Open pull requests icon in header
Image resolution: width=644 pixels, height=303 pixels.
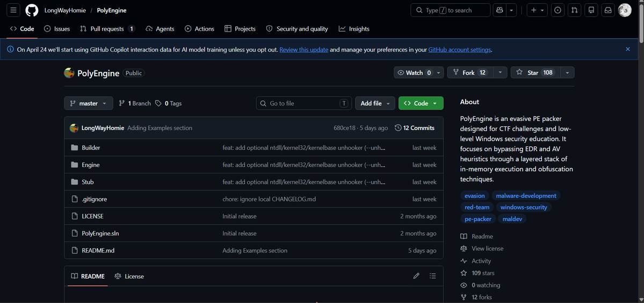coord(574,10)
